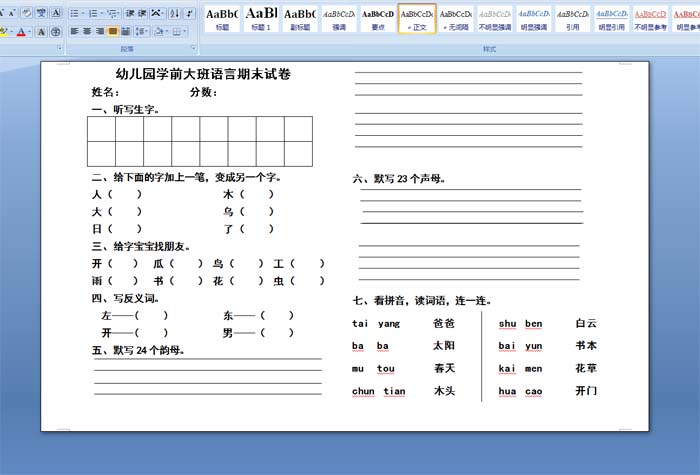
Task: Click the Clear Formatting eraser icon
Action: click(27, 13)
